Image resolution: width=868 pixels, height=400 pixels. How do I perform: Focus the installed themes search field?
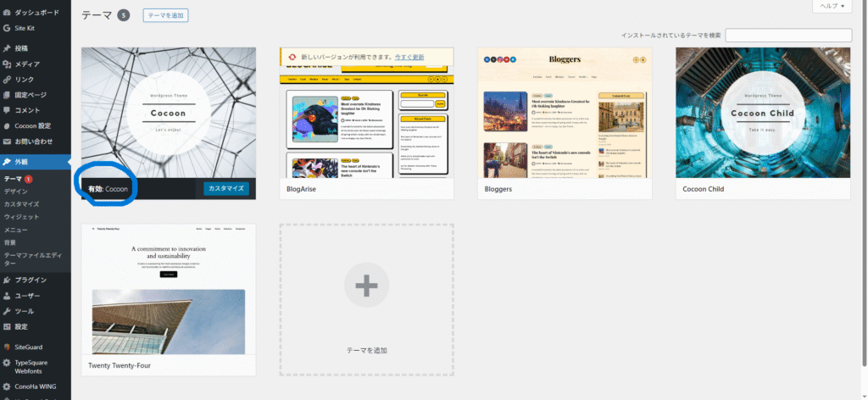tap(787, 35)
